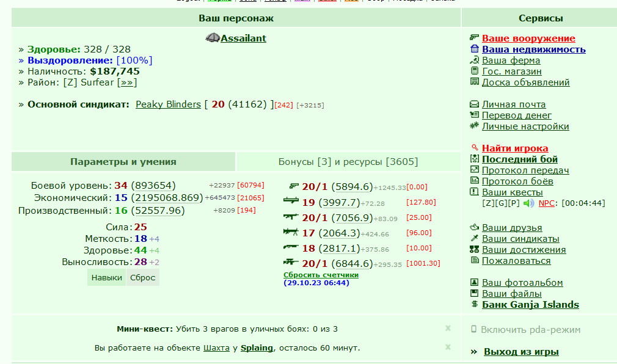Click the machine gun icon beside 17
The width and height of the screenshot is (617, 364).
(291, 232)
